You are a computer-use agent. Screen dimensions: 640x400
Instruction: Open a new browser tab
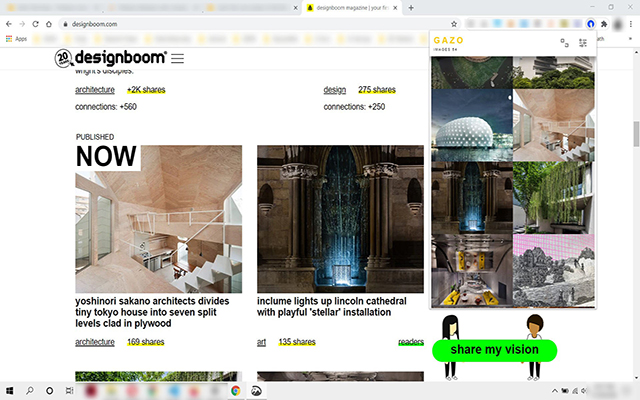[x=411, y=8]
